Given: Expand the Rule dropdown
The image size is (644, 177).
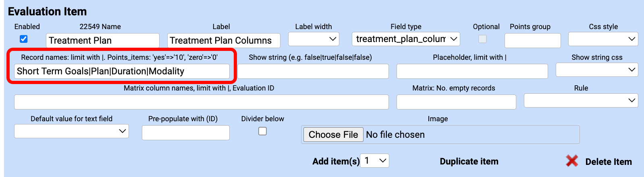Looking at the screenshot, I should [x=581, y=100].
